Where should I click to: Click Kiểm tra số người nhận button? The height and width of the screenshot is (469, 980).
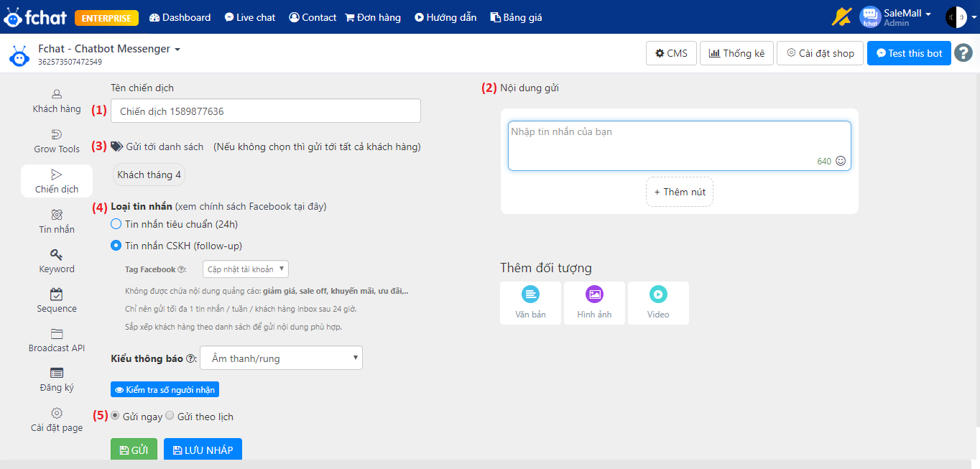coord(165,389)
